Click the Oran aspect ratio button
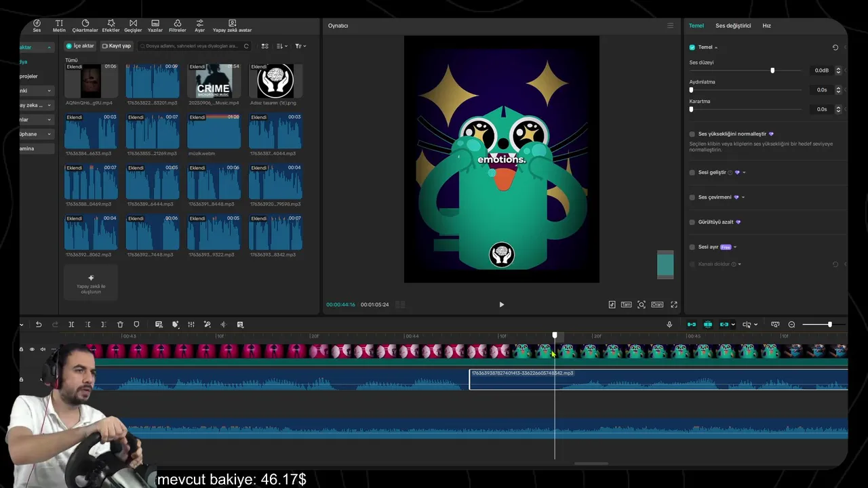The image size is (868, 488). [x=657, y=305]
